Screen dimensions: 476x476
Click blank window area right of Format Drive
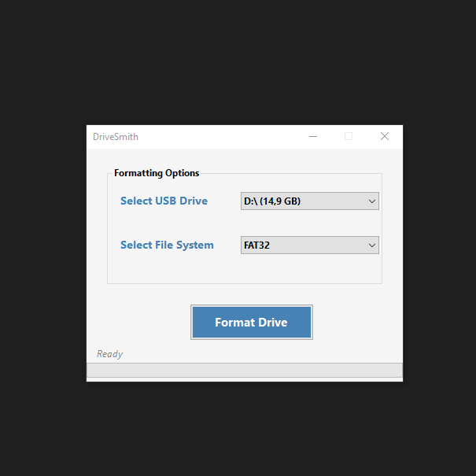click(358, 322)
